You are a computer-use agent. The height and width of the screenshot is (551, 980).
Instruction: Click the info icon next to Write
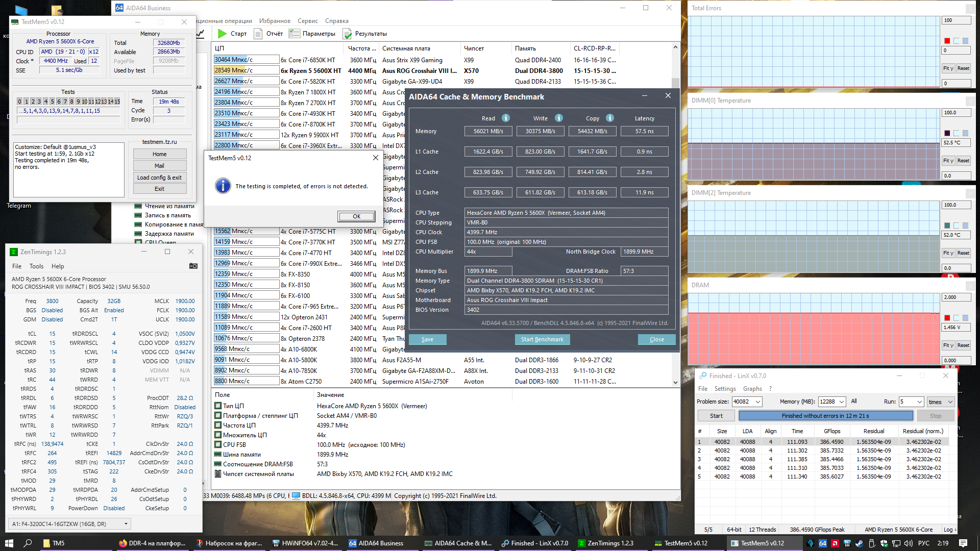tap(558, 118)
